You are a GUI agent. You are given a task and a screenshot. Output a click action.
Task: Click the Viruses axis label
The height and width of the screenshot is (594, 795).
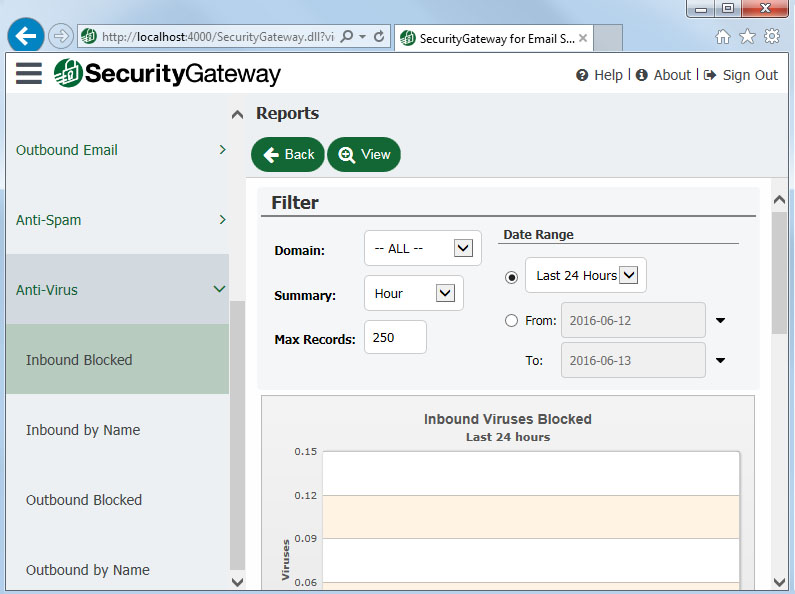point(285,560)
